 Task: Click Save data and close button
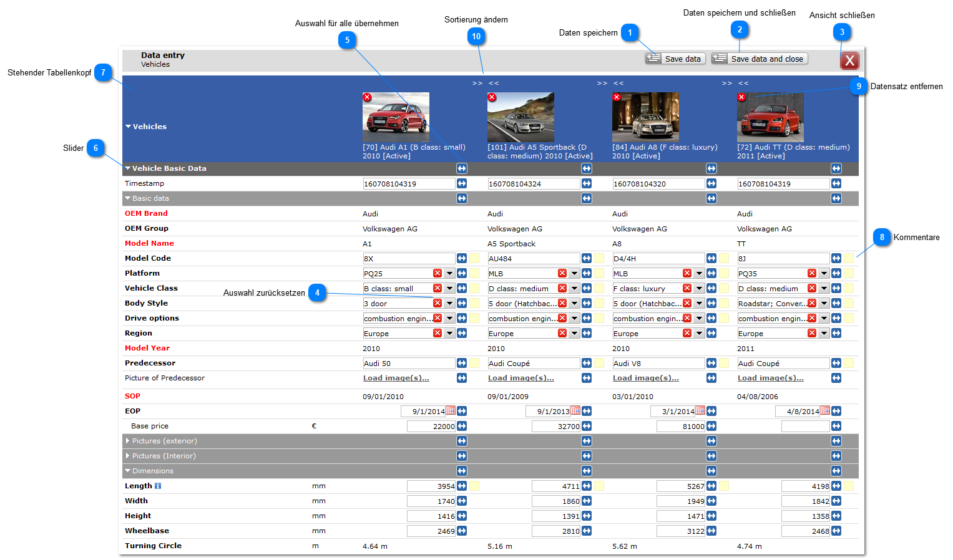pyautogui.click(x=760, y=59)
